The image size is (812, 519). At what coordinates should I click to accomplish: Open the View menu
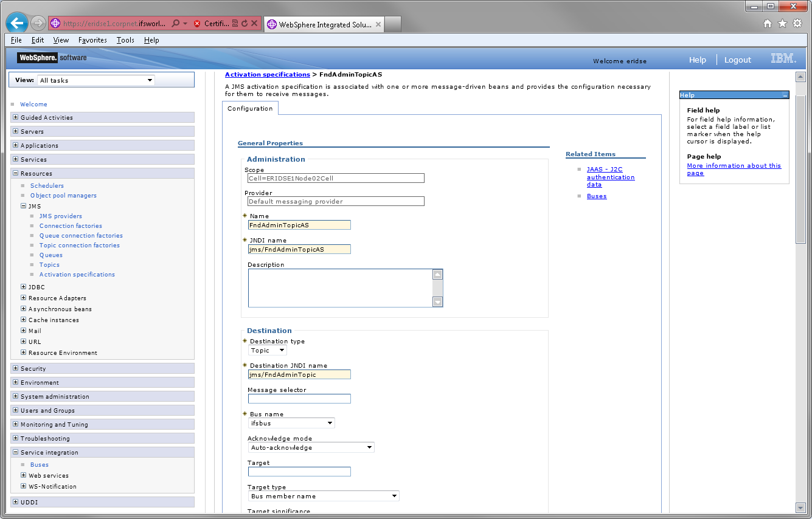click(61, 40)
